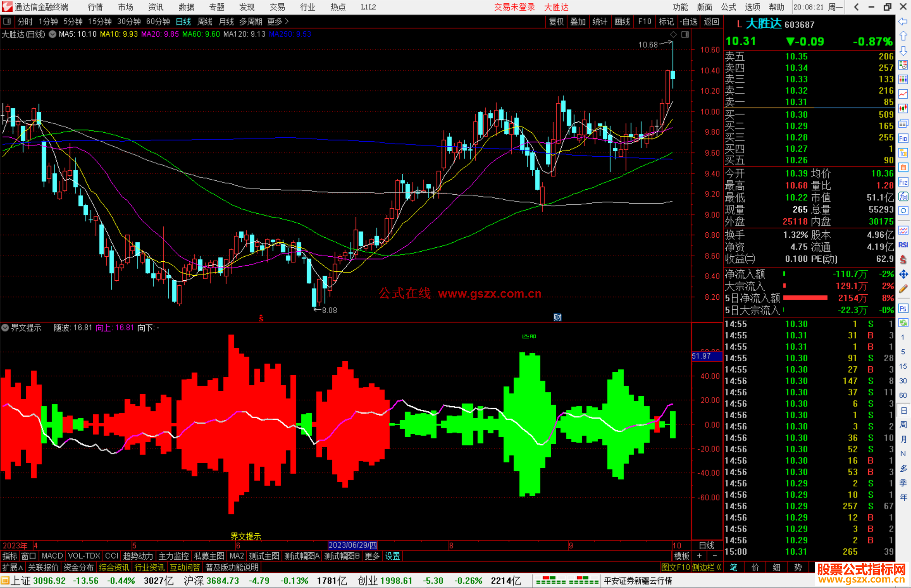Expand the 扩展 panel at bottom left
The height and width of the screenshot is (588, 911).
point(12,567)
